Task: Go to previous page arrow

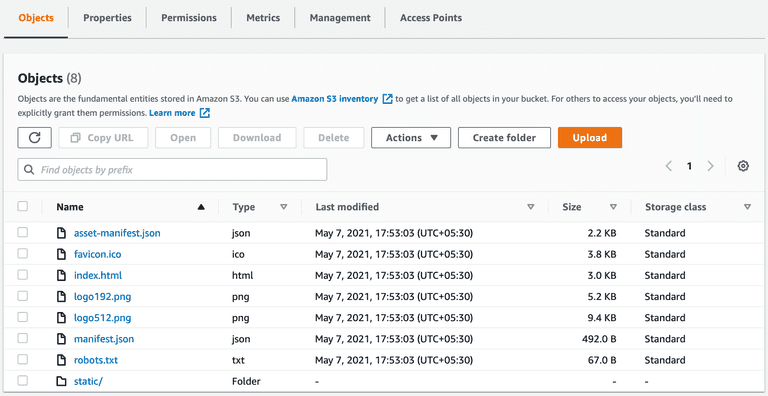Action: pyautogui.click(x=669, y=166)
